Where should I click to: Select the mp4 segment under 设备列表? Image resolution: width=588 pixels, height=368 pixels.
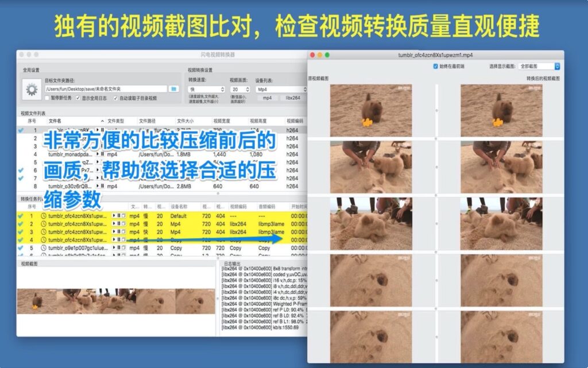point(266,98)
